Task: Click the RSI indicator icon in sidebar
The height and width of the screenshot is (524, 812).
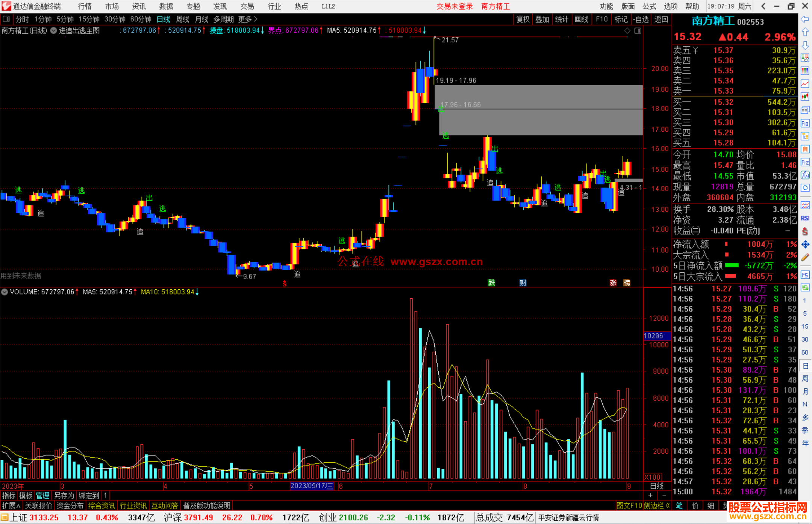Action: [805, 218]
